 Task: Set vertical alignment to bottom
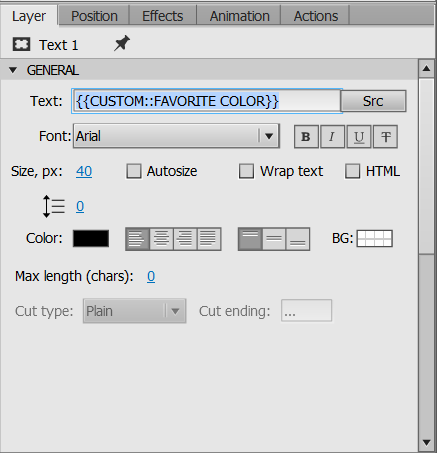(298, 239)
